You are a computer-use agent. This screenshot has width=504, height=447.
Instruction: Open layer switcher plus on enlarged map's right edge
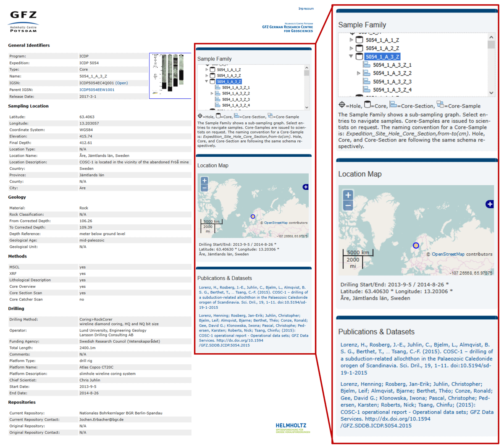point(490,204)
